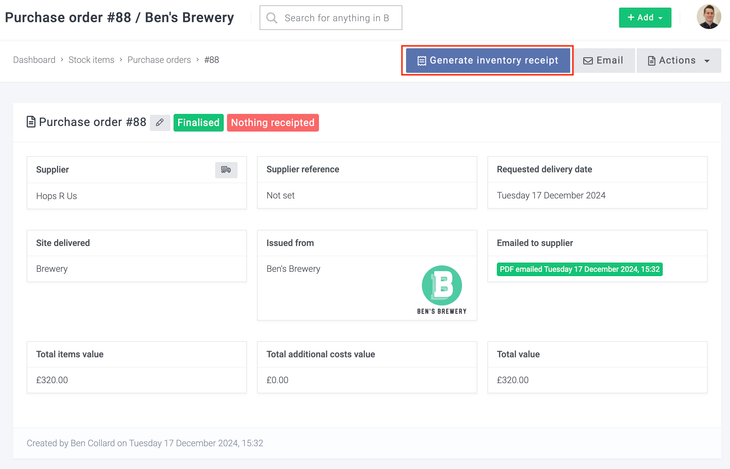Go to Dashboard breadcrumb
730x469 pixels.
click(34, 60)
